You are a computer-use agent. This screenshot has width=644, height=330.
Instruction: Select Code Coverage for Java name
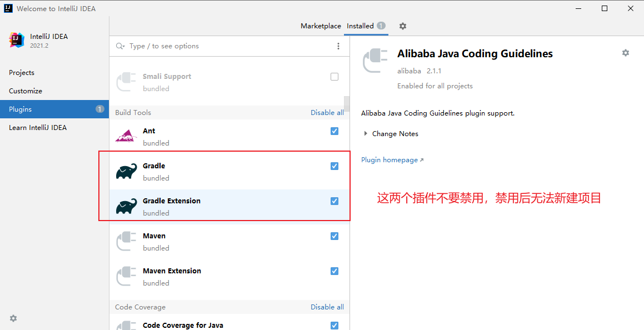pos(183,326)
